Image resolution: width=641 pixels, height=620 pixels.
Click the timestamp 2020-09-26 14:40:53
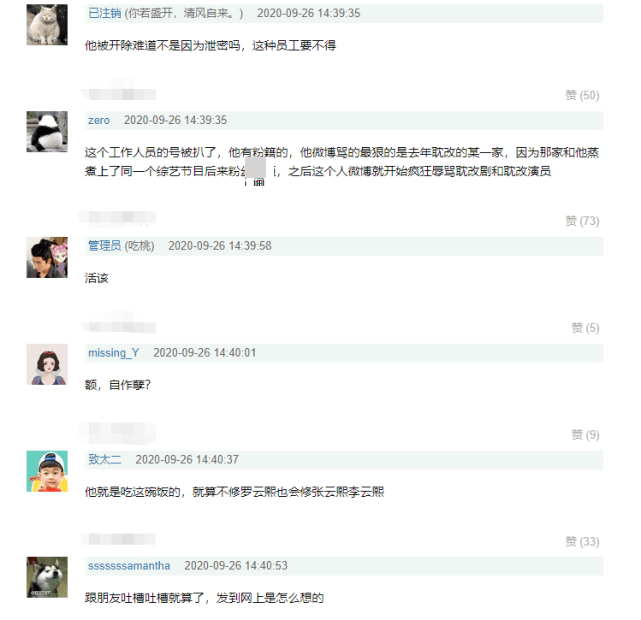tap(236, 566)
